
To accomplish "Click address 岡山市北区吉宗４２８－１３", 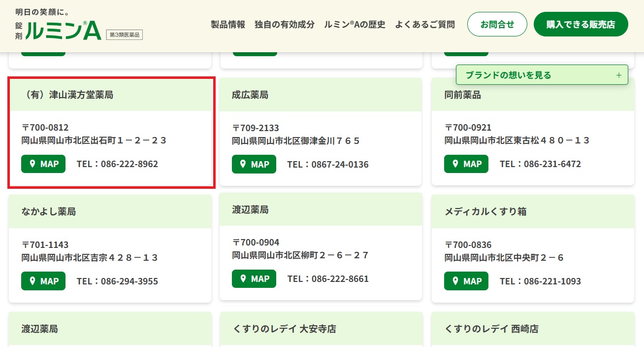I will coord(90,257).
